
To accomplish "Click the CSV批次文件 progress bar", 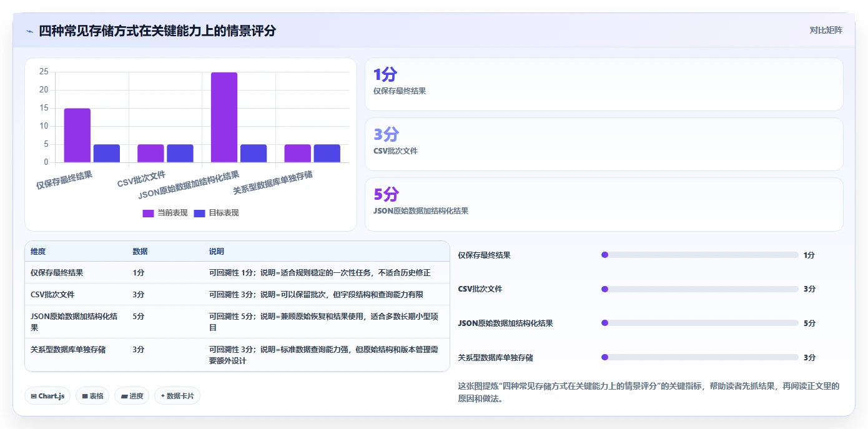I will [700, 289].
